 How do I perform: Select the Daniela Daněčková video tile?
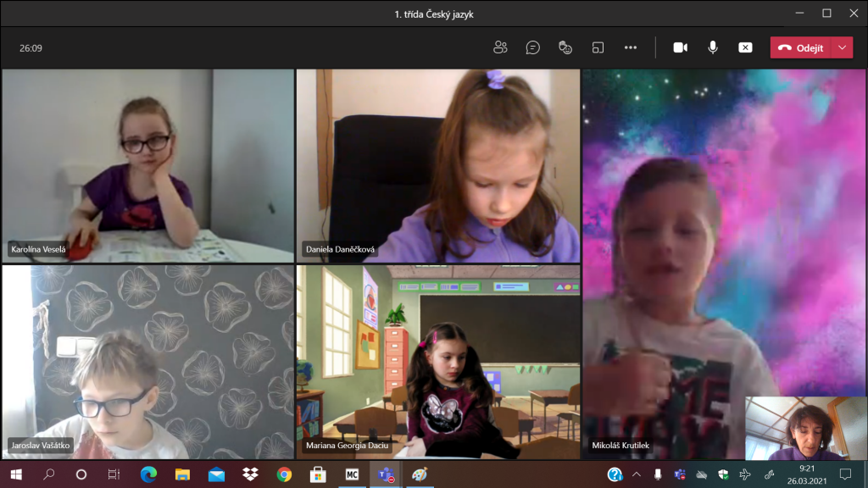click(437, 166)
